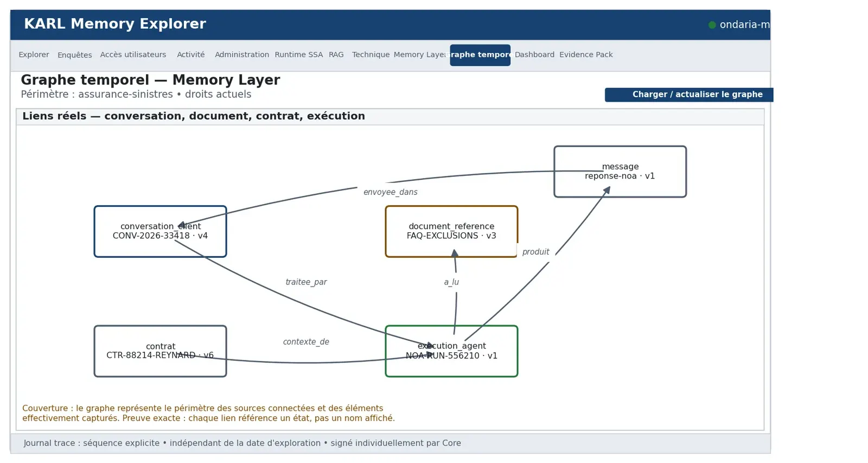This screenshot has width=868, height=463.
Task: Go to the Activité tab
Action: pyautogui.click(x=191, y=55)
